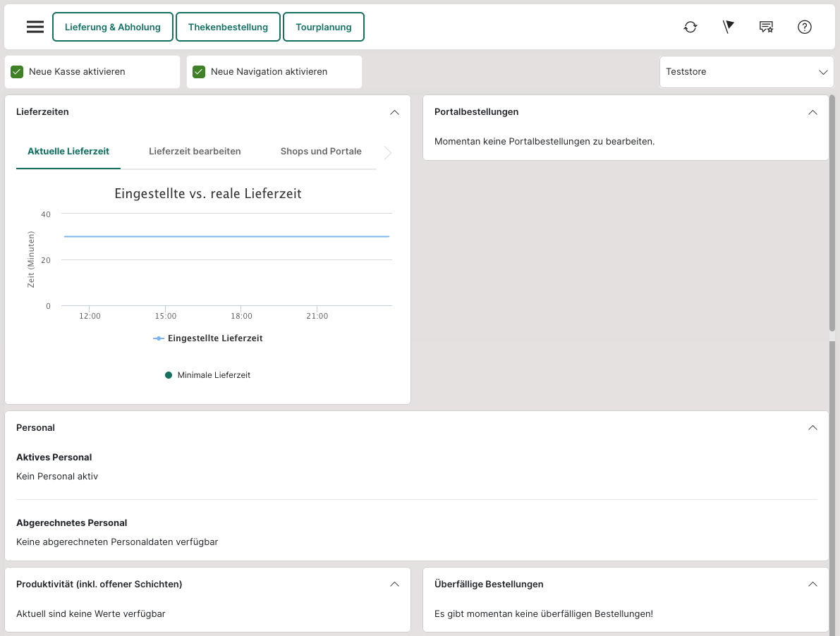Collapse the Personal panel

[x=812, y=428]
